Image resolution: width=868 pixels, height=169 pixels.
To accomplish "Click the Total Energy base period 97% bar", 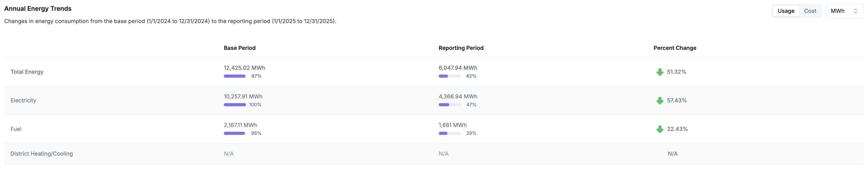I will (x=235, y=76).
